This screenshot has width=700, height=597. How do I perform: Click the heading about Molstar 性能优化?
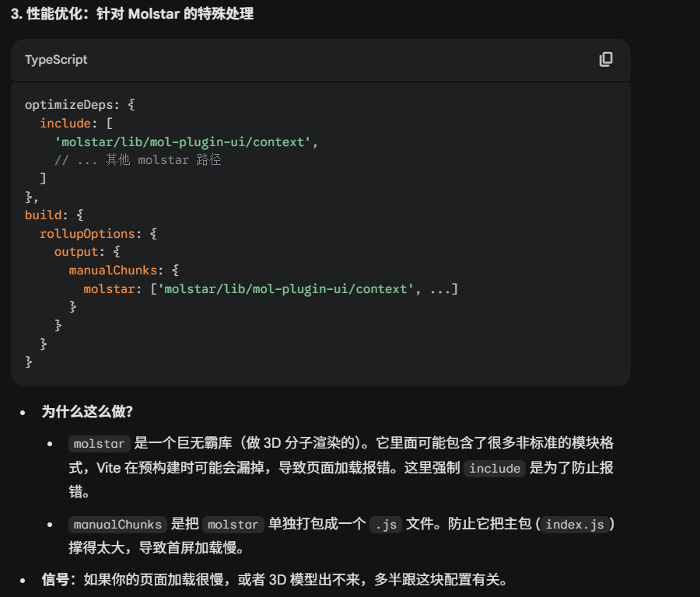click(131, 14)
